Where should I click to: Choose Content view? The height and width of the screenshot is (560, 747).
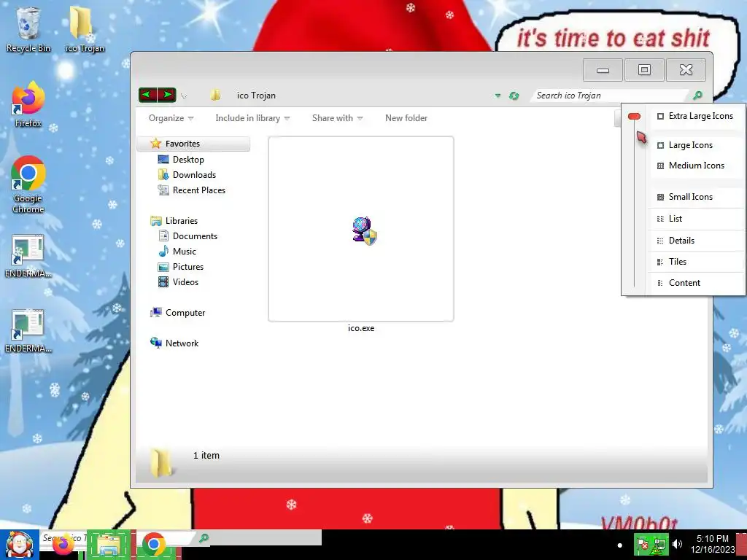pyautogui.click(x=695, y=283)
